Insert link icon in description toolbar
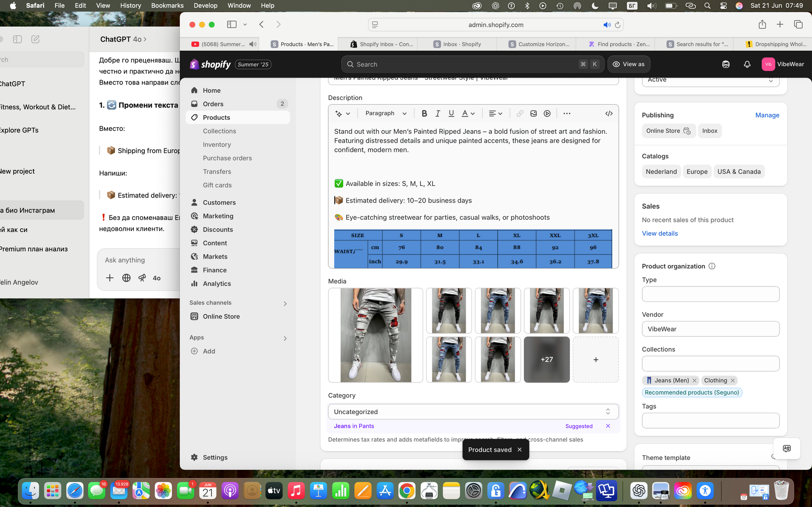Viewport: 812px width, 507px height. click(x=520, y=113)
